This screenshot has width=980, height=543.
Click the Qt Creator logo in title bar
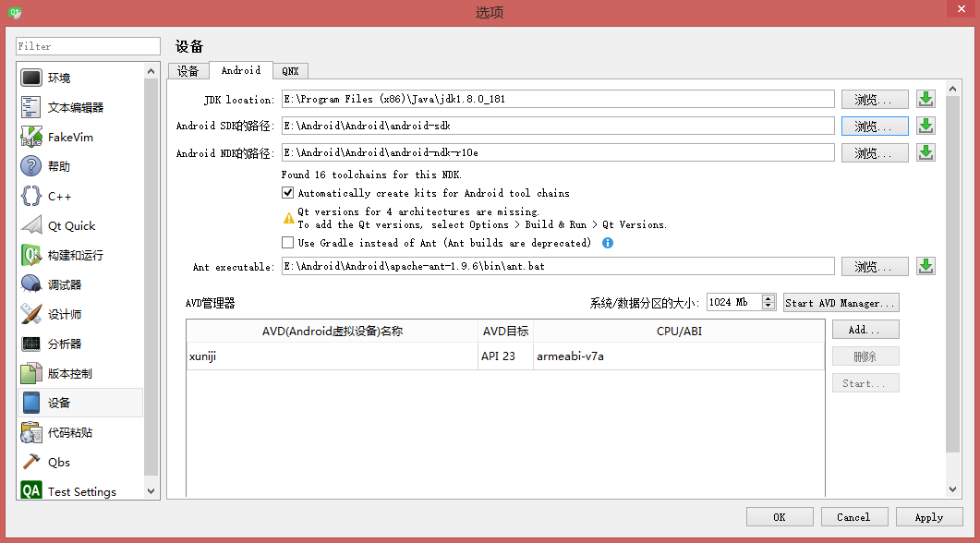[x=15, y=12]
